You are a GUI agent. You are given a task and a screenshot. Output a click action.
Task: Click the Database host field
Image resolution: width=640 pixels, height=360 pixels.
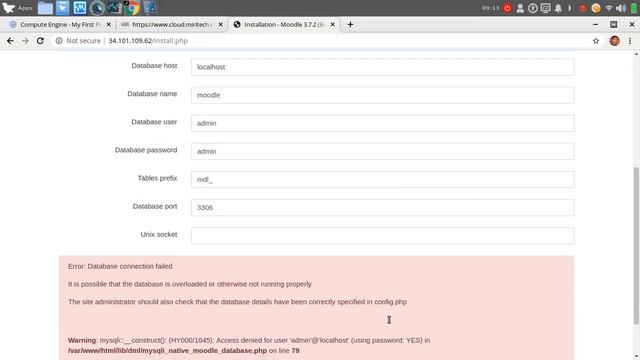coord(382,67)
